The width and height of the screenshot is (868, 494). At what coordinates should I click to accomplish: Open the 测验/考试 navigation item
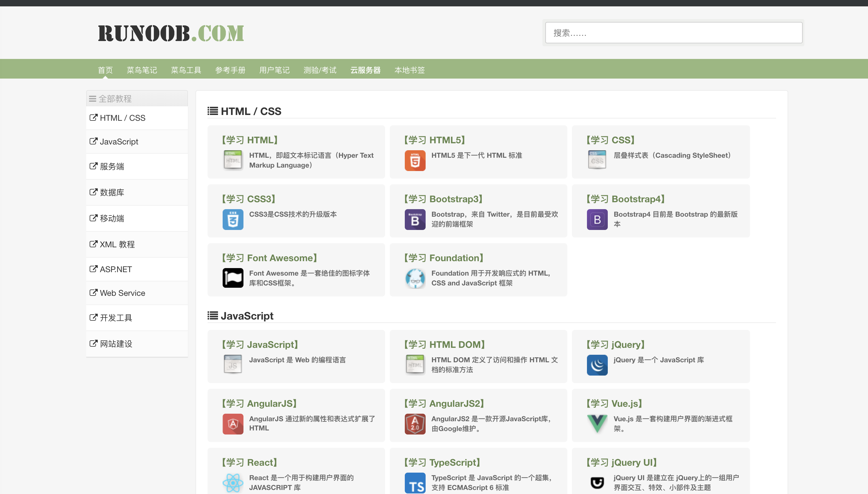click(x=320, y=70)
